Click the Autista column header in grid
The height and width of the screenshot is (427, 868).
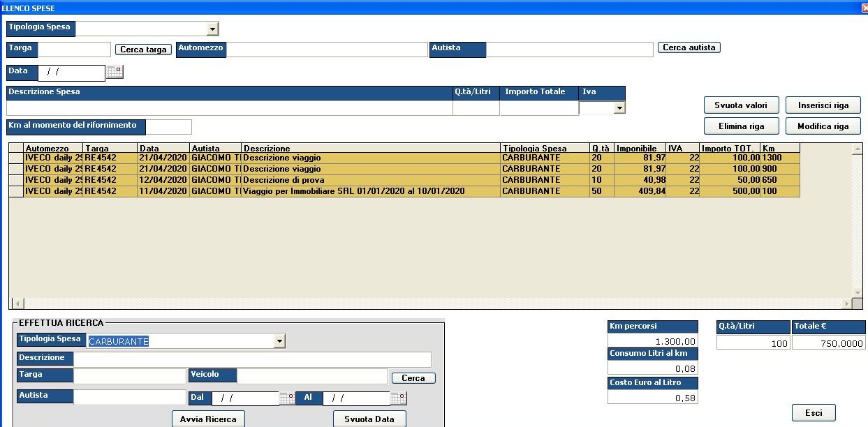pos(216,149)
